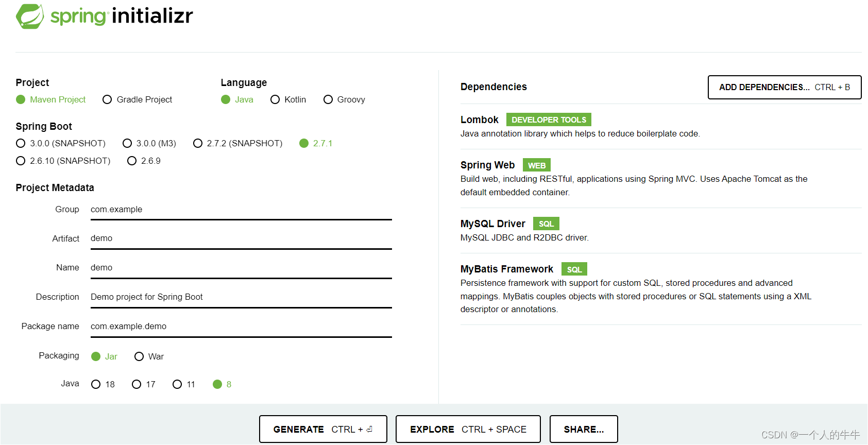Edit the Description input field
Screen dimensions: 868x445
[241, 297]
